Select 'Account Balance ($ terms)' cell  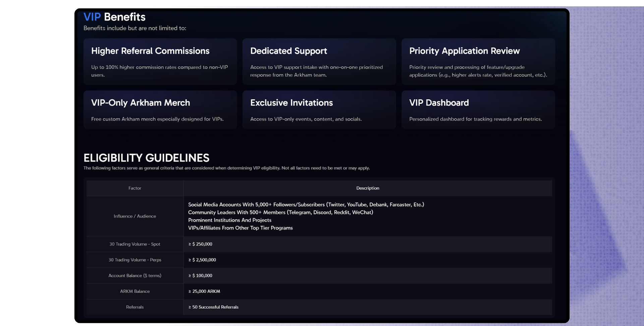(135, 276)
